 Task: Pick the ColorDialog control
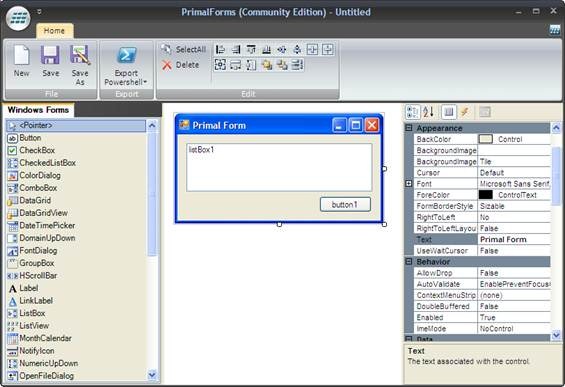tap(76, 175)
